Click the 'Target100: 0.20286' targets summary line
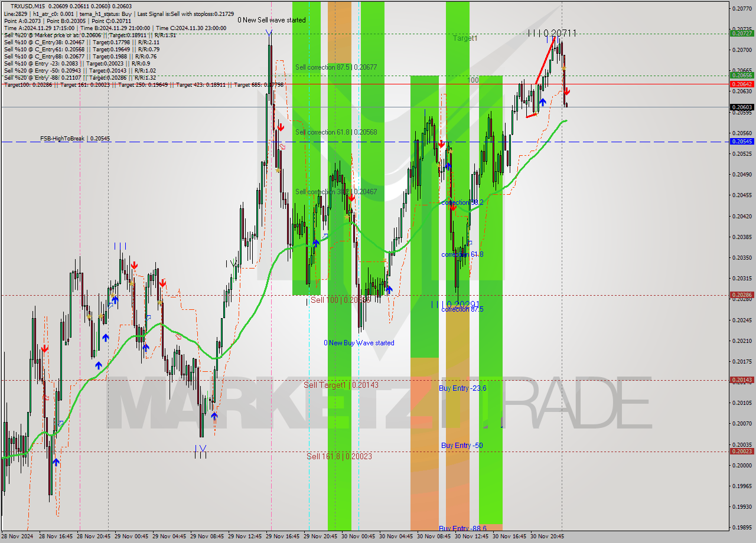756x543 pixels. pos(144,85)
